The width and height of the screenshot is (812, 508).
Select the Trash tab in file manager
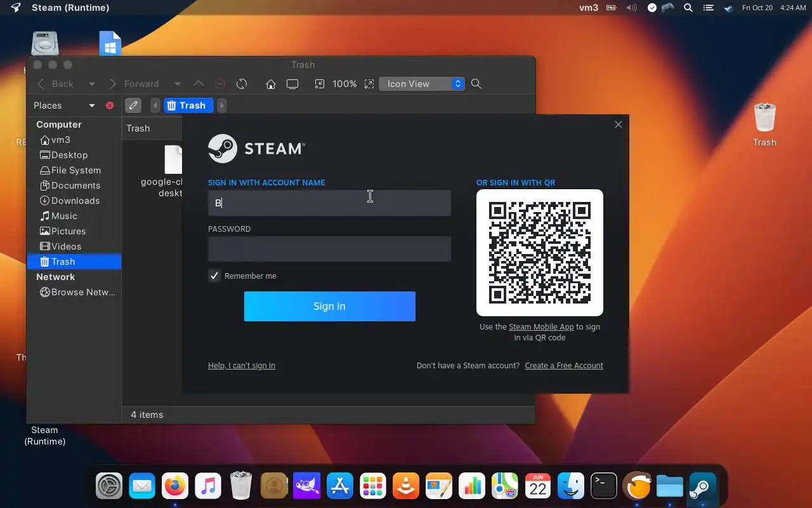pyautogui.click(x=138, y=128)
